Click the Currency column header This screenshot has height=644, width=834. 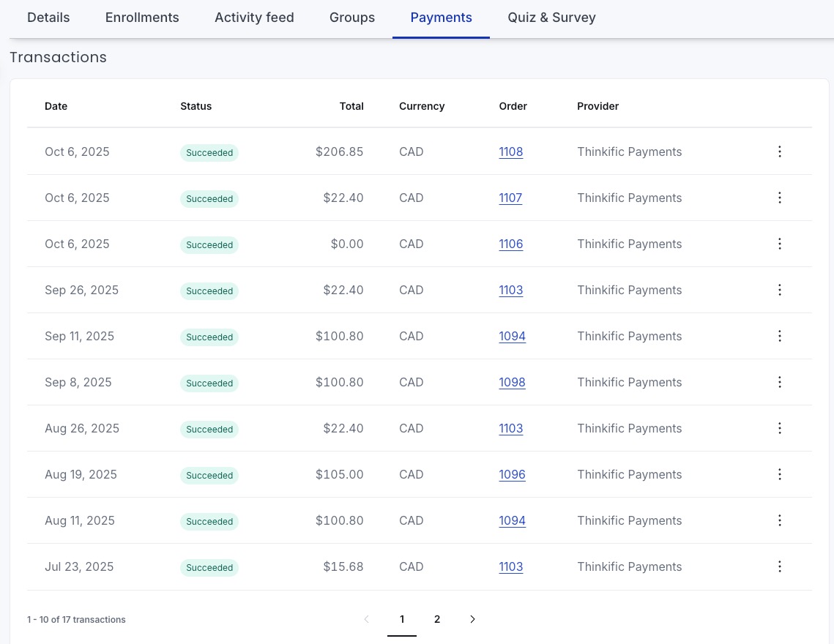422,106
